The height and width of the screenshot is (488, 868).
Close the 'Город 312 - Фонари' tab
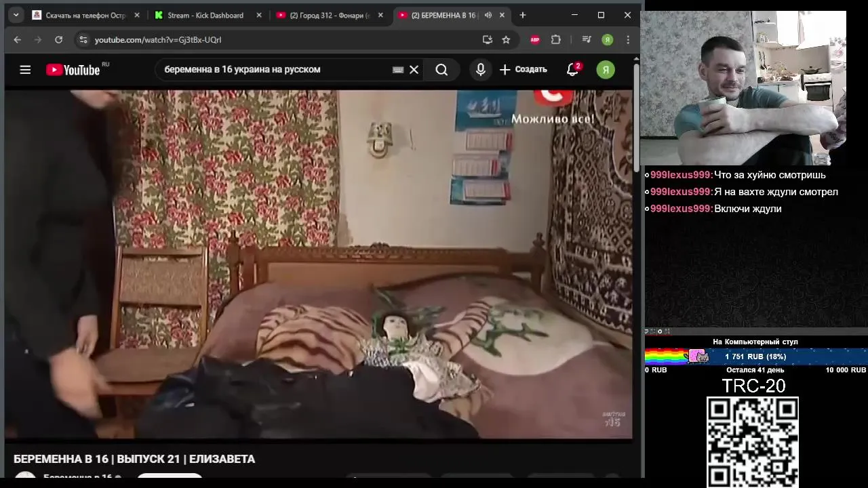point(380,15)
